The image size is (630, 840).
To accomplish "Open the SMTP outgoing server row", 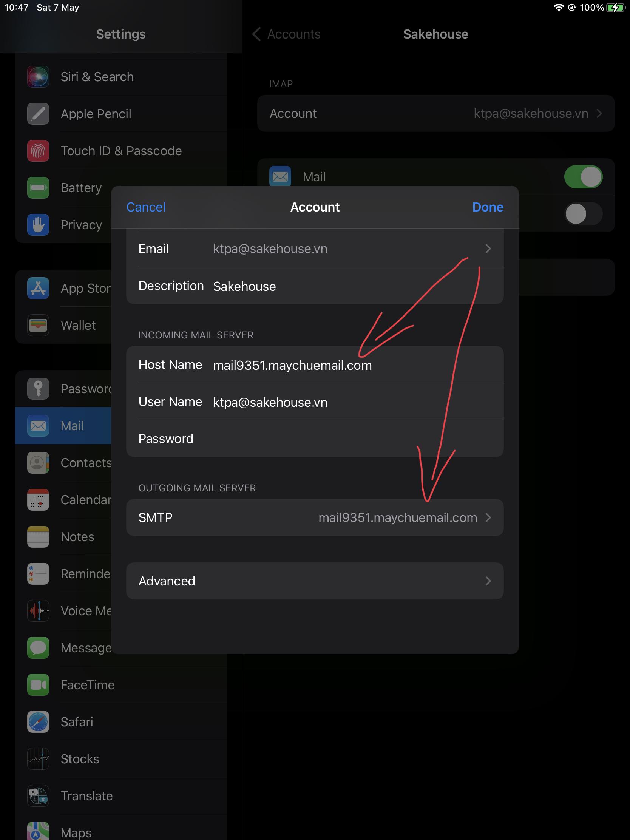I will tap(315, 517).
